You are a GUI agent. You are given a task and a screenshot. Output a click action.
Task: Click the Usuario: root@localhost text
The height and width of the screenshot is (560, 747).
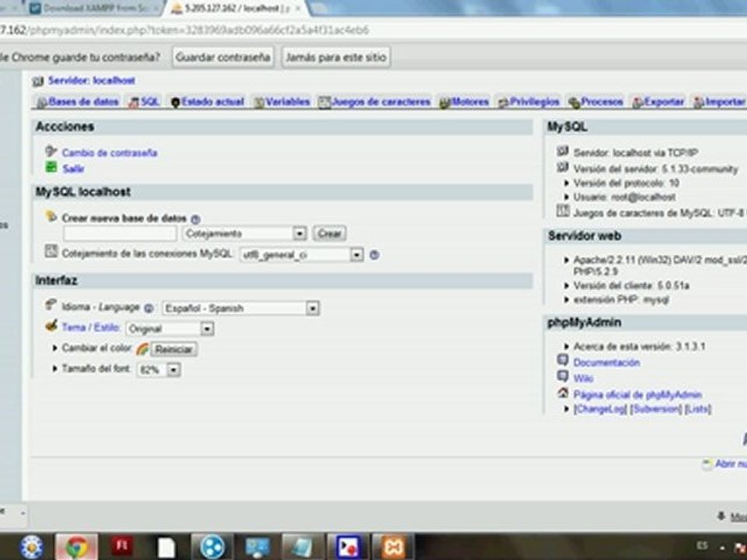(624, 197)
